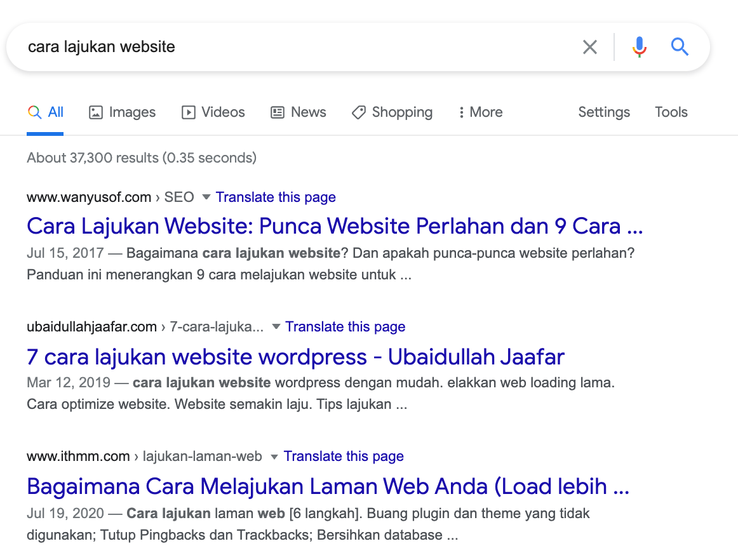The height and width of the screenshot is (560, 738).
Task: Open the '7 cara lajukan website wordpress' result
Action: click(x=295, y=356)
